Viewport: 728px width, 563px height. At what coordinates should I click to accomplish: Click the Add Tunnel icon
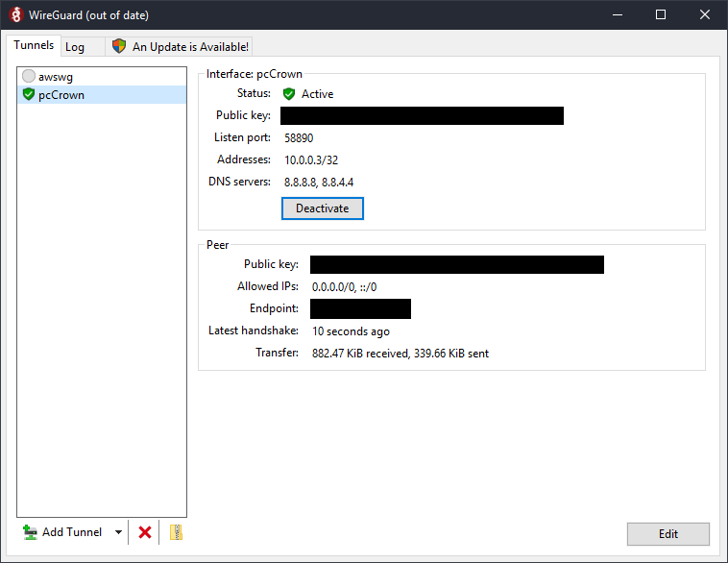tap(30, 532)
